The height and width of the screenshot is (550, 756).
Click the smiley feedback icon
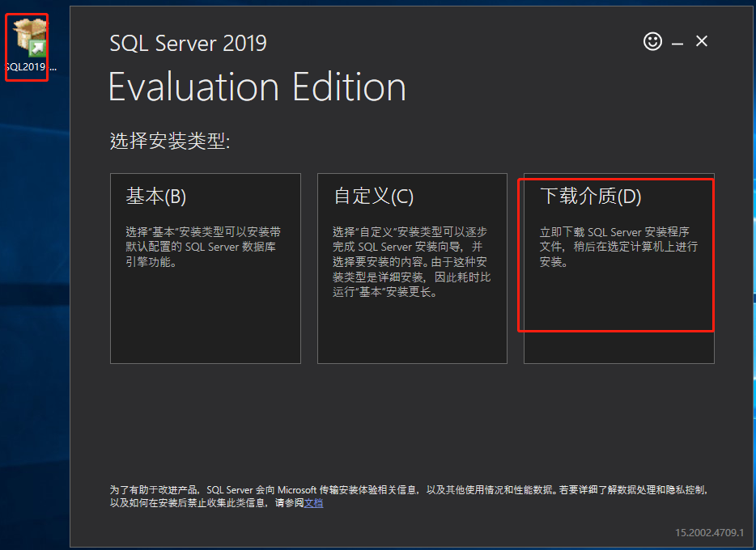[652, 41]
